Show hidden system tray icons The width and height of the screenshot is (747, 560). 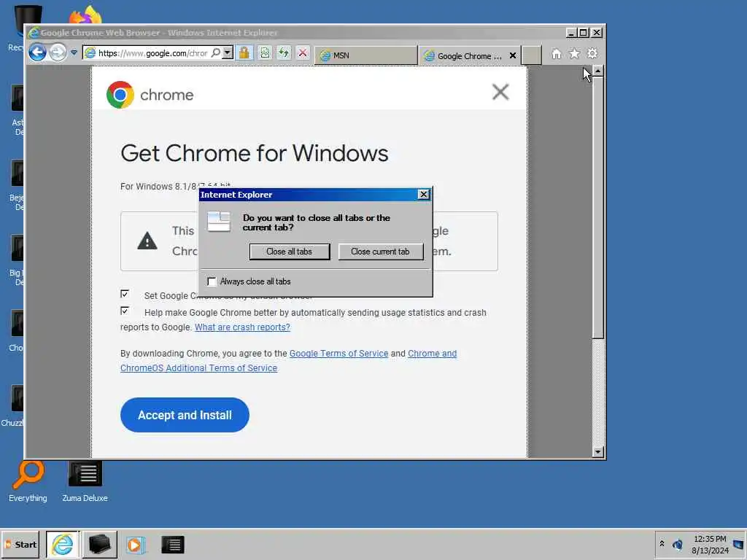point(662,543)
